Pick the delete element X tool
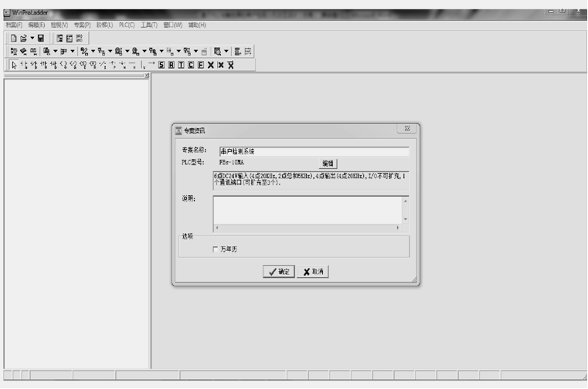Screen dimensions: 588x389 point(211,65)
